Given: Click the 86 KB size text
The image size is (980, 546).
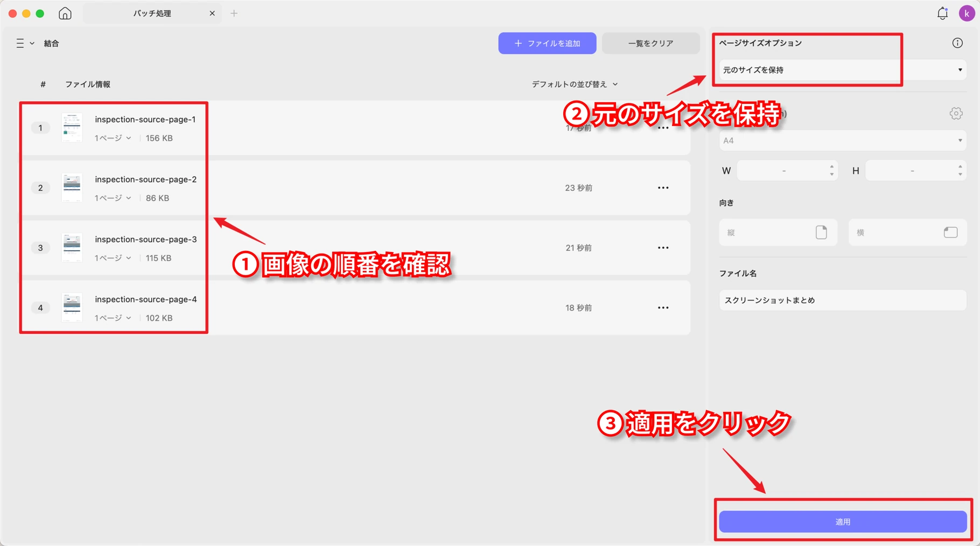Looking at the screenshot, I should [x=157, y=198].
